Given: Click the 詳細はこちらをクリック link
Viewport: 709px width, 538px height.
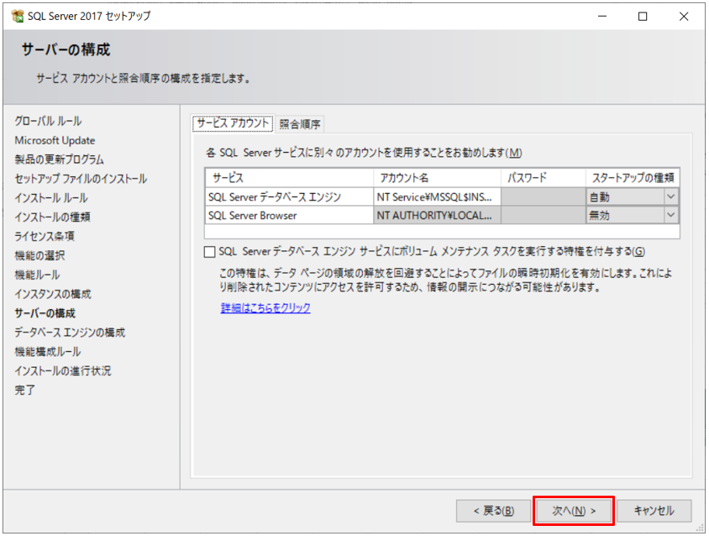Looking at the screenshot, I should click(265, 308).
